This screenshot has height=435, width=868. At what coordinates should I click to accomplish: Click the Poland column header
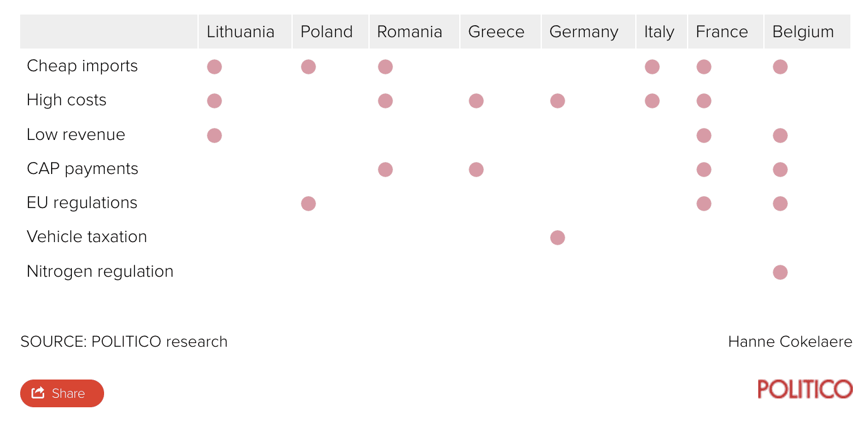click(326, 32)
